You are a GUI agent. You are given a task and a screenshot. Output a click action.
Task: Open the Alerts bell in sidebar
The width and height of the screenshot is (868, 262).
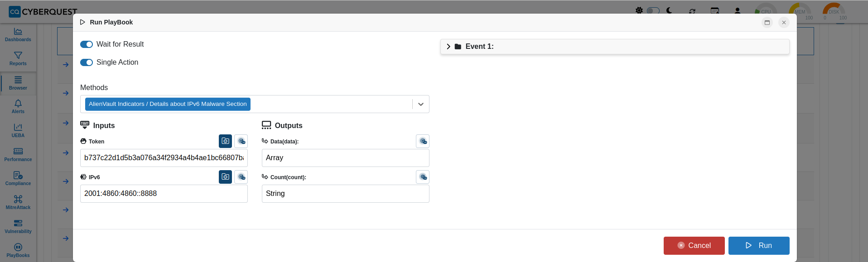tap(18, 107)
